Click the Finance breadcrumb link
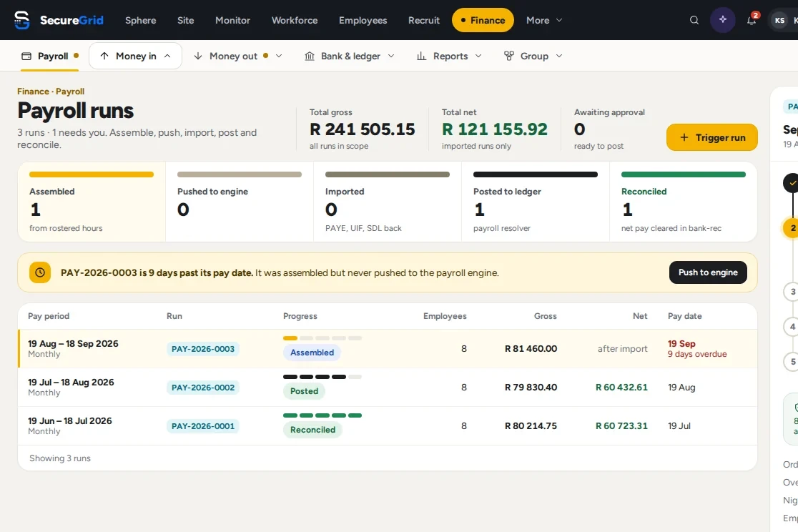Image resolution: width=798 pixels, height=532 pixels. (33, 91)
